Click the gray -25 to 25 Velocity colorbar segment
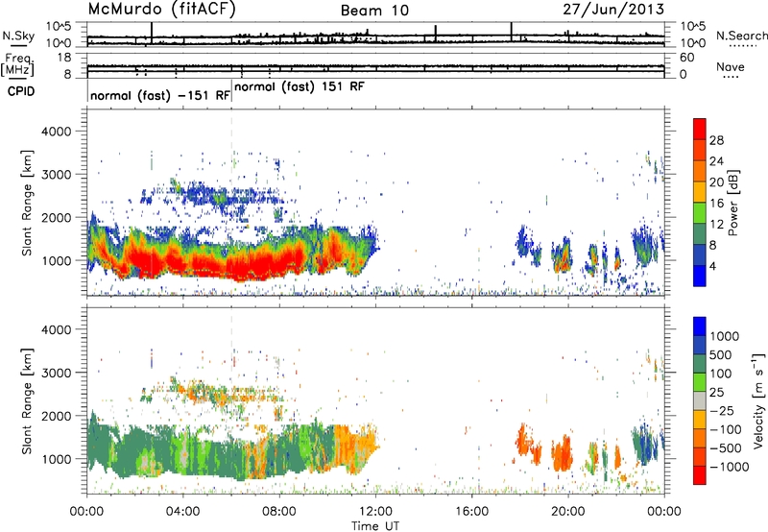768x532 pixels. (700, 401)
